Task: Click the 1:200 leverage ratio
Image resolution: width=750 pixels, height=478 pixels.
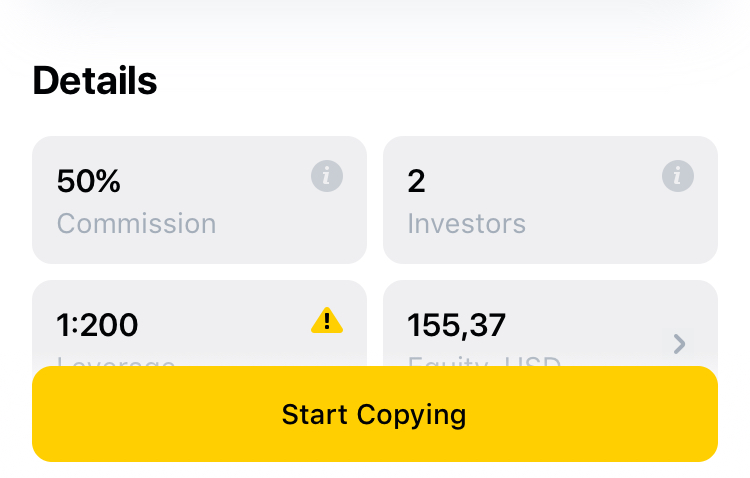Action: coord(98,325)
